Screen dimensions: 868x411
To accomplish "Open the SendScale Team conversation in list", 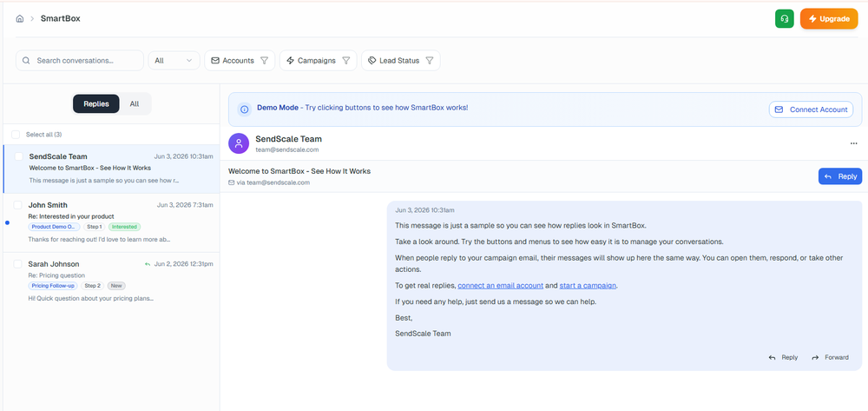I will point(111,169).
